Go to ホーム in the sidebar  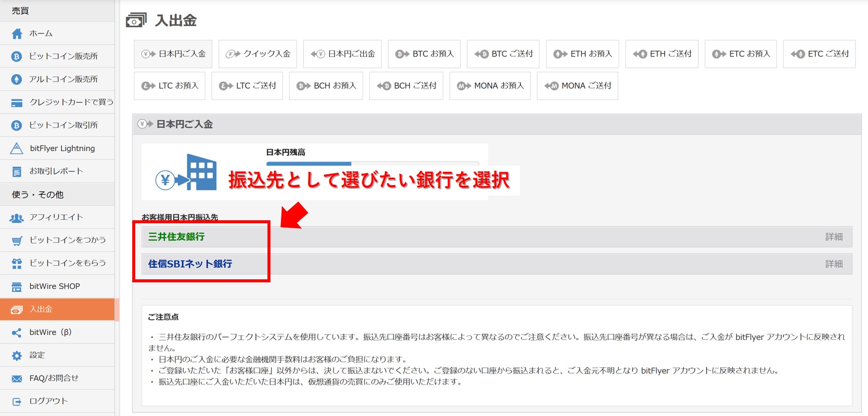point(57,34)
